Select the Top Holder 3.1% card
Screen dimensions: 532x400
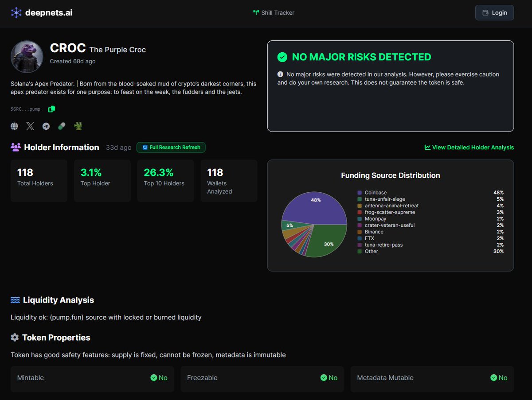[102, 181]
